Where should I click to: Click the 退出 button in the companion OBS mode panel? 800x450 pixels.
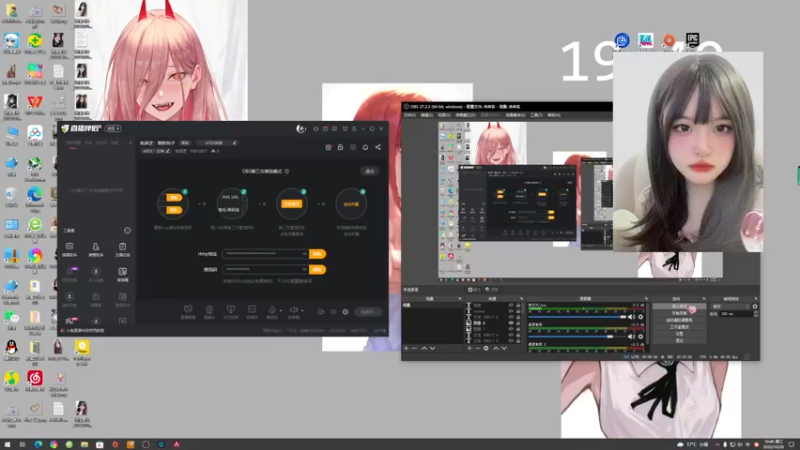pyautogui.click(x=369, y=171)
